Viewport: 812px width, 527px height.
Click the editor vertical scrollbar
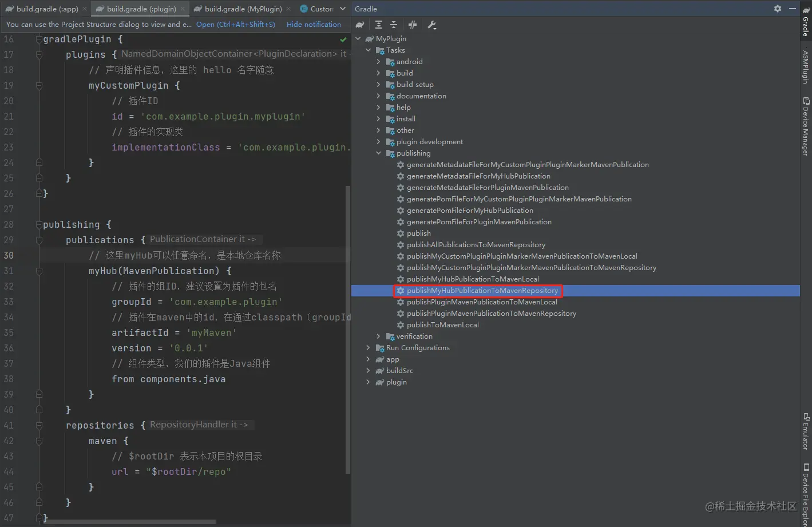(x=348, y=329)
